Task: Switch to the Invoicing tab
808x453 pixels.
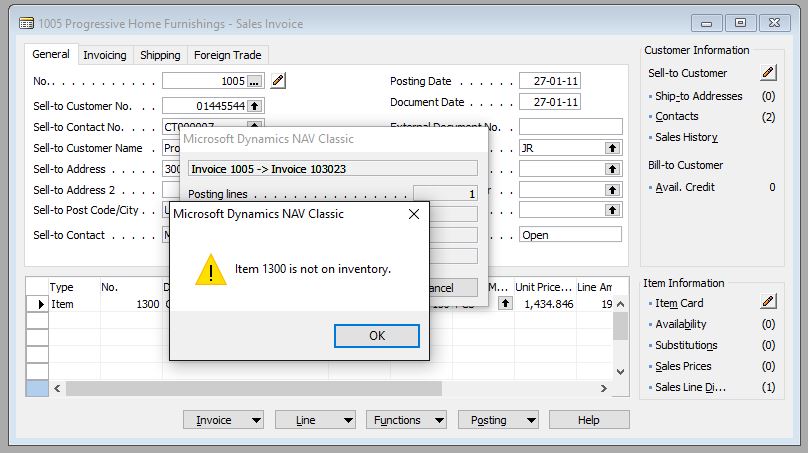Action: click(105, 55)
